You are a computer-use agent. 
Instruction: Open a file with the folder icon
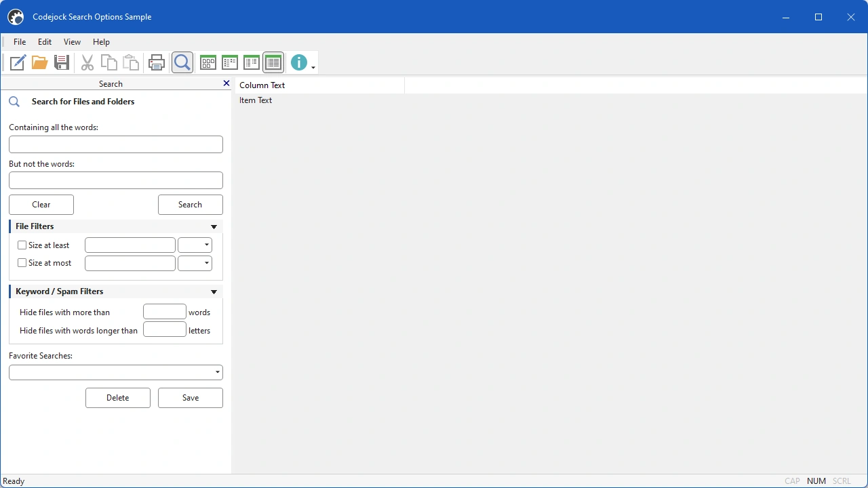40,63
